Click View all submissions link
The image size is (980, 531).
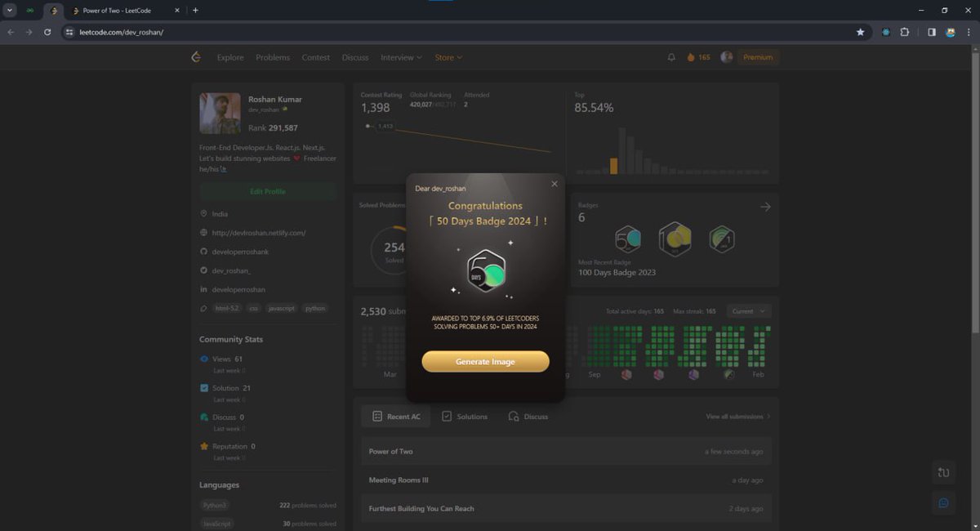coord(737,417)
